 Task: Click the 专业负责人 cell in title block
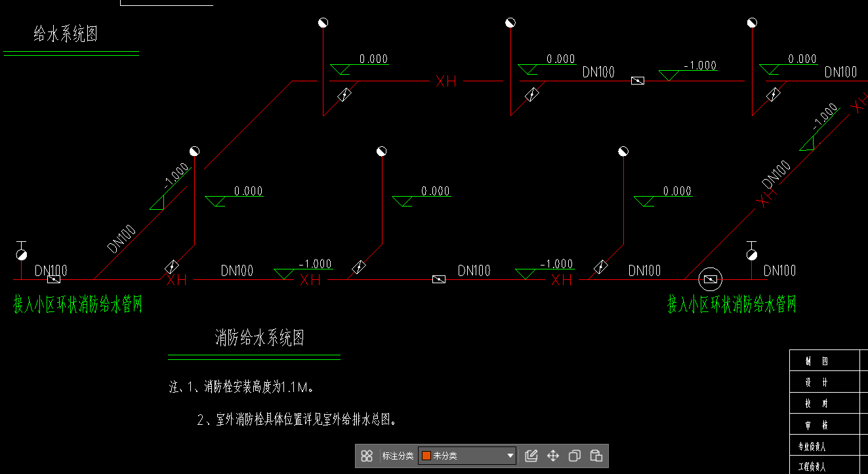(x=824, y=446)
